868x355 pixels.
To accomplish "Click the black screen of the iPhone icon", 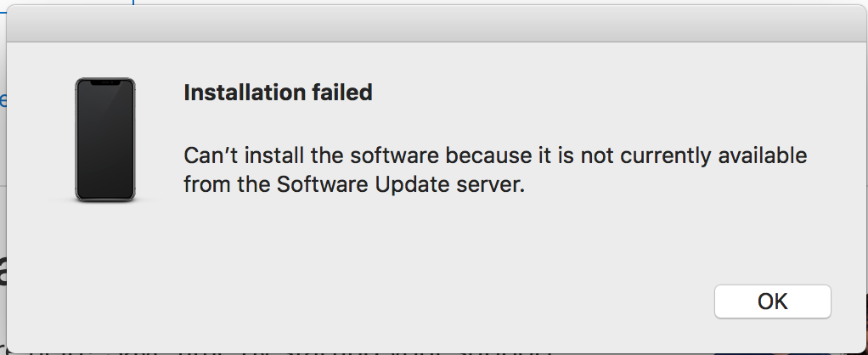I will tap(105, 139).
